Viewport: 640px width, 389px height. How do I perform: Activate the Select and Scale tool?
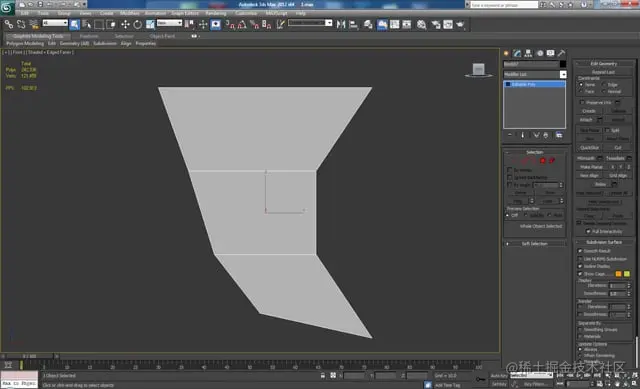150,24
